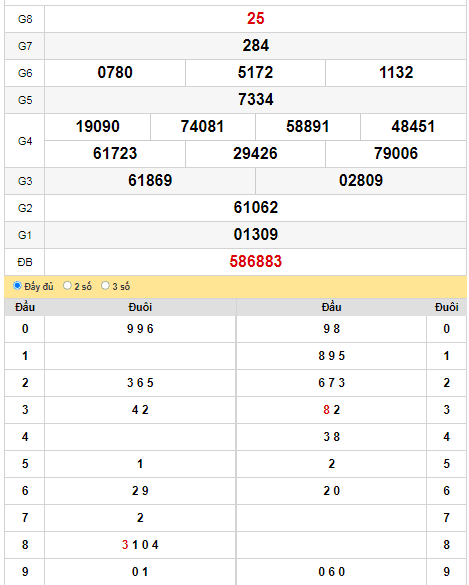Click the '2 9' cell
The height and width of the screenshot is (585, 469).
tap(140, 491)
